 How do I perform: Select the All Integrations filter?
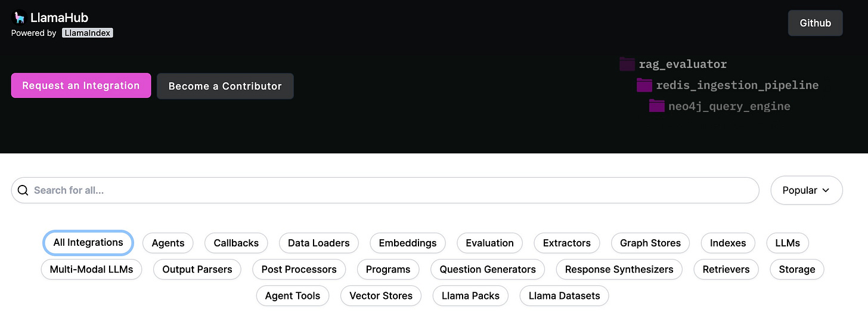(x=88, y=243)
